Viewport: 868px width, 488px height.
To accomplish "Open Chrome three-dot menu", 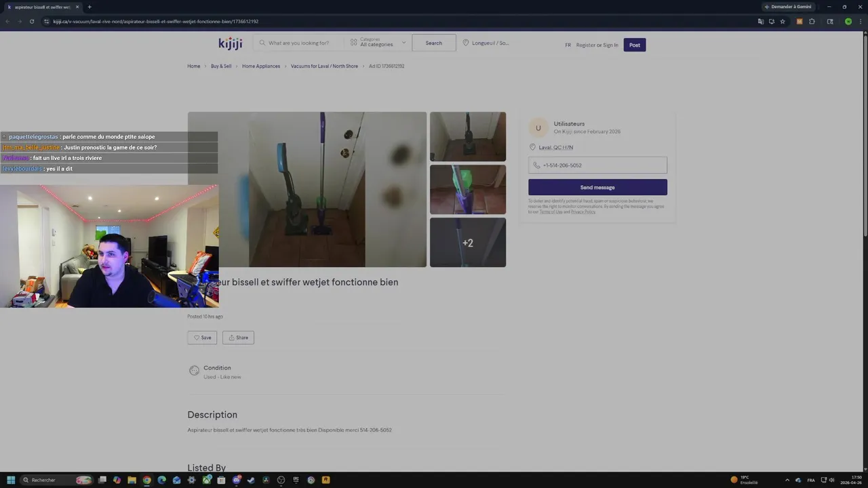I will [861, 21].
